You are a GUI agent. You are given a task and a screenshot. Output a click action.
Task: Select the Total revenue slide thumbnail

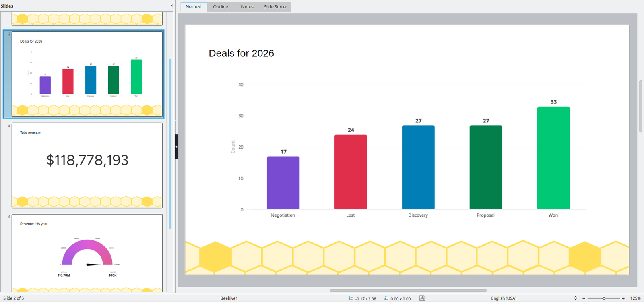(87, 165)
